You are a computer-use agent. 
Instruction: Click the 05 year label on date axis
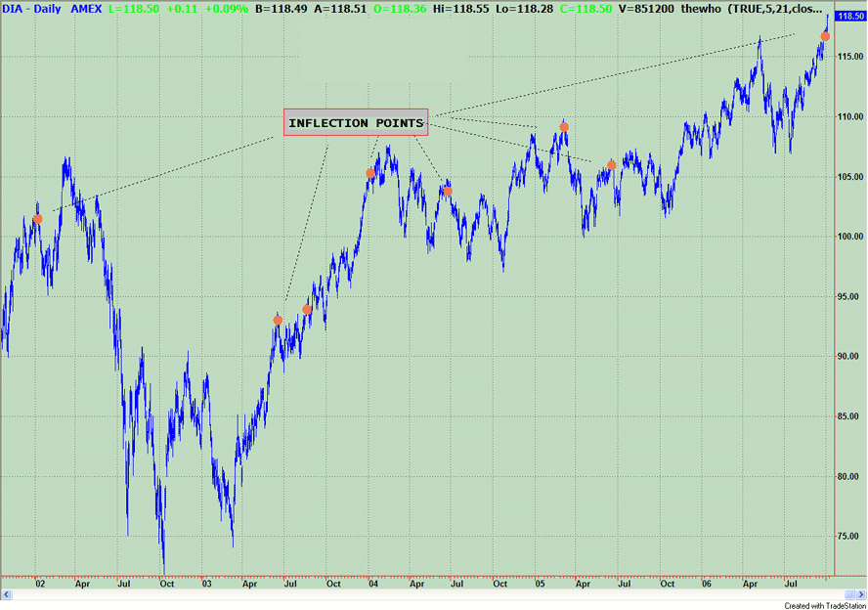tap(540, 584)
